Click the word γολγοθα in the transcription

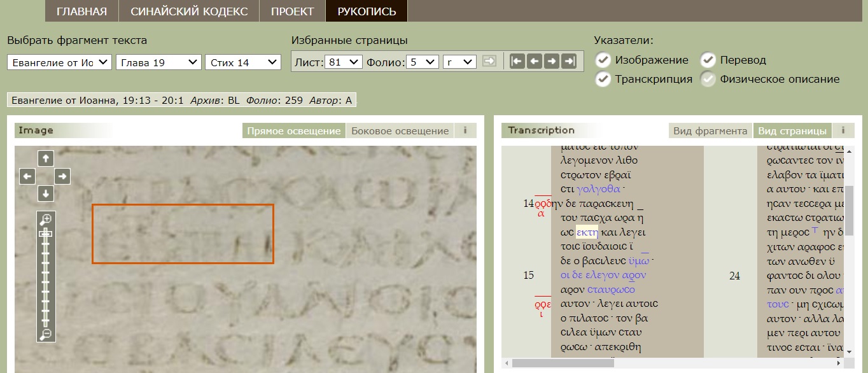pyautogui.click(x=598, y=188)
